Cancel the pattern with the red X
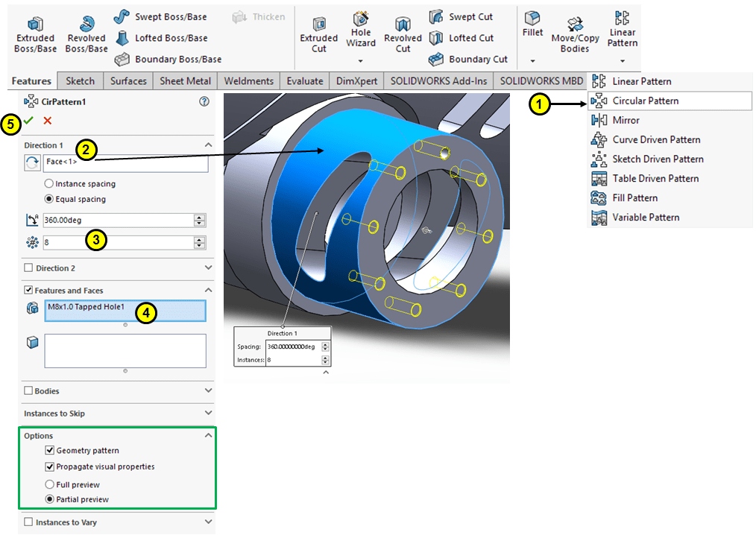 click(48, 121)
